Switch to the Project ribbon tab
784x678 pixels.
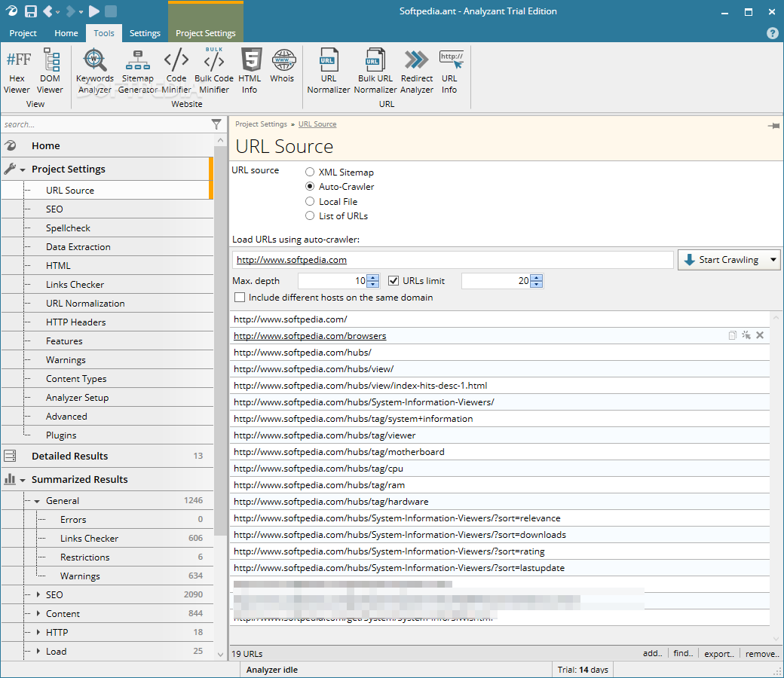23,33
